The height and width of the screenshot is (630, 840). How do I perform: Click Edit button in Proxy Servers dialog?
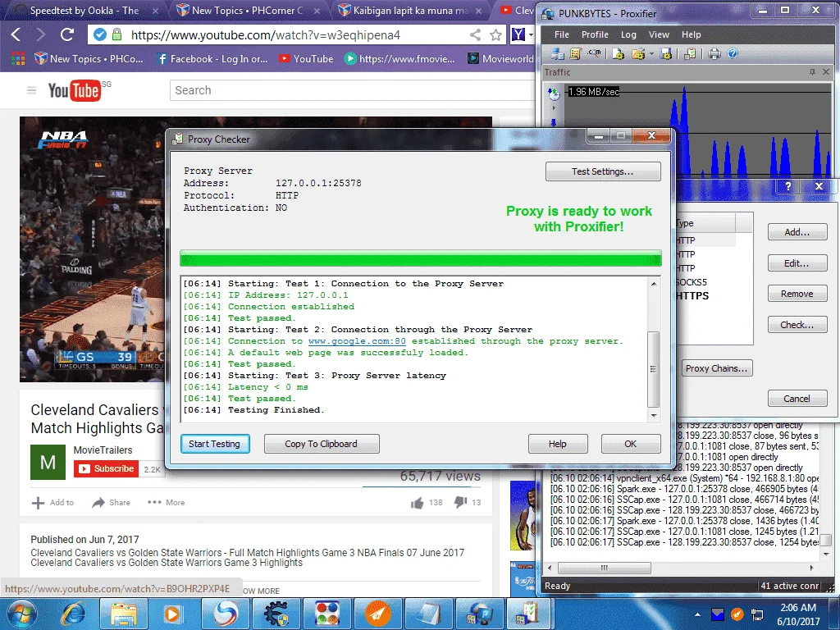(x=797, y=263)
